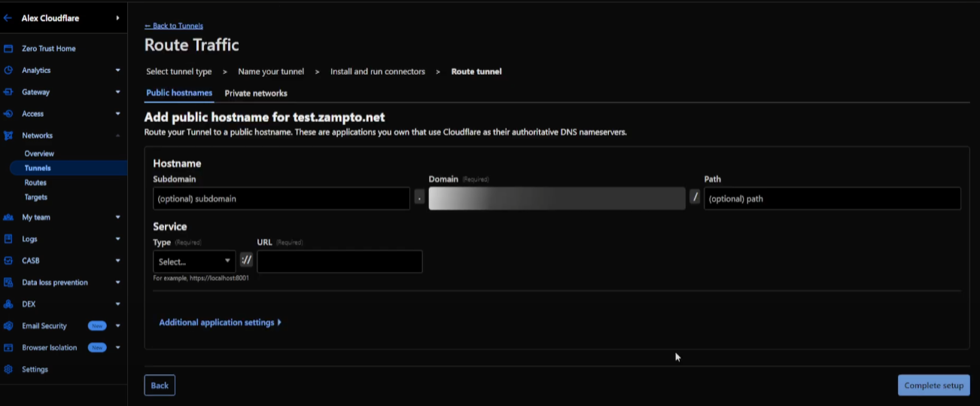Open Overview under Networks
Screen dimensions: 980x406
[x=39, y=154]
